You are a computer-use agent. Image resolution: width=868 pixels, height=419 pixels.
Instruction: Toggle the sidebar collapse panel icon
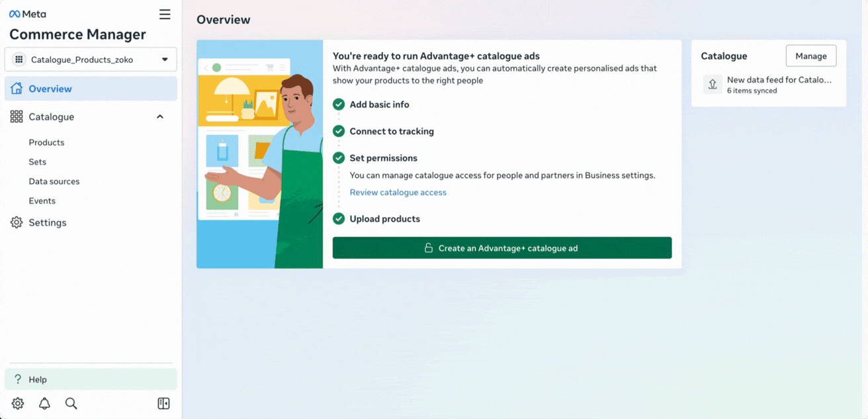(x=163, y=404)
